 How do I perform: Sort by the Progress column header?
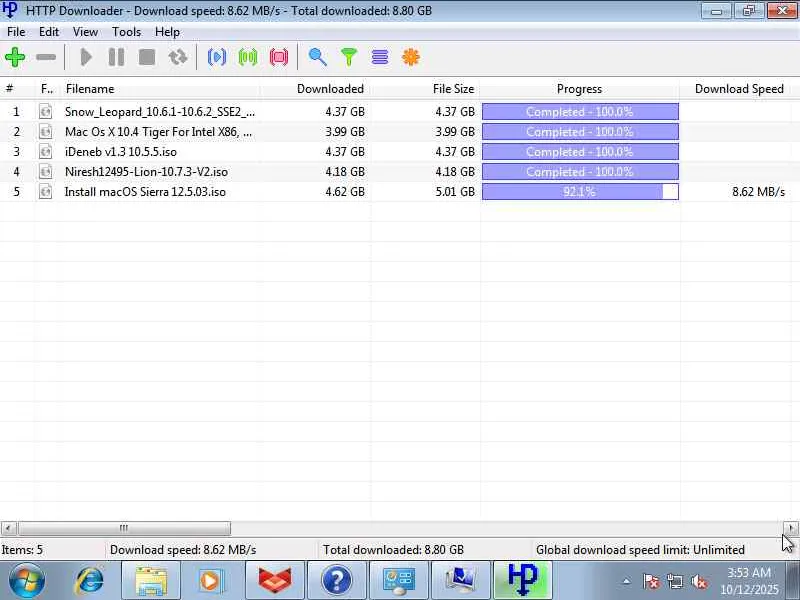[580, 89]
